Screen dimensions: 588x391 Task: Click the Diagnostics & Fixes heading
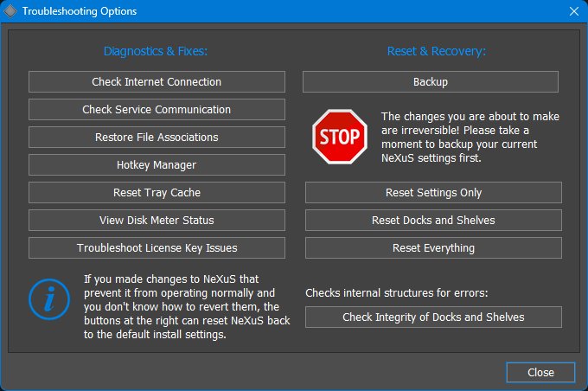click(156, 51)
